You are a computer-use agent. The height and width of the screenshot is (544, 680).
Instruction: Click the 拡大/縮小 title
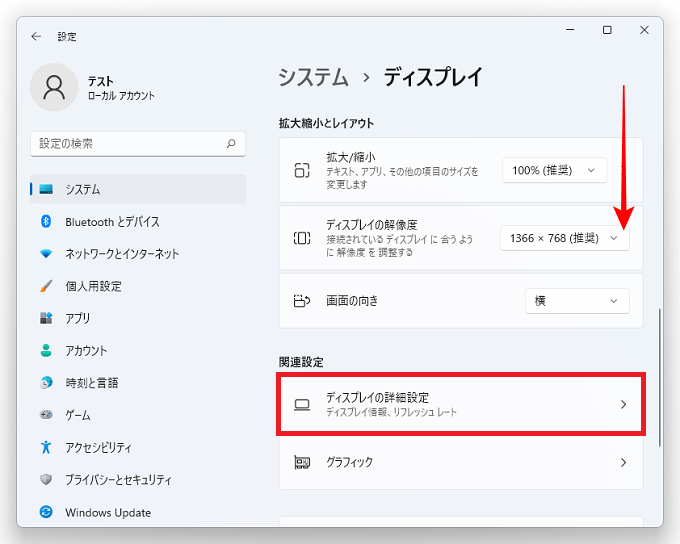pyautogui.click(x=351, y=157)
